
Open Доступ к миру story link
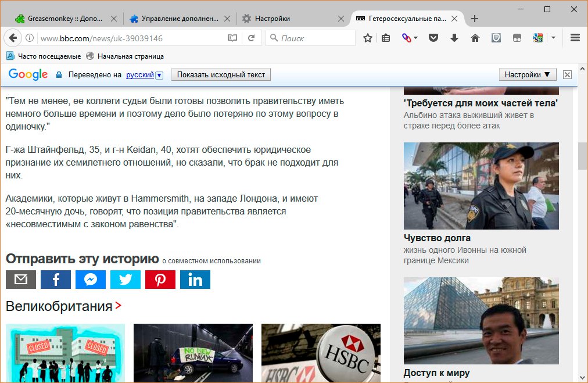point(436,373)
